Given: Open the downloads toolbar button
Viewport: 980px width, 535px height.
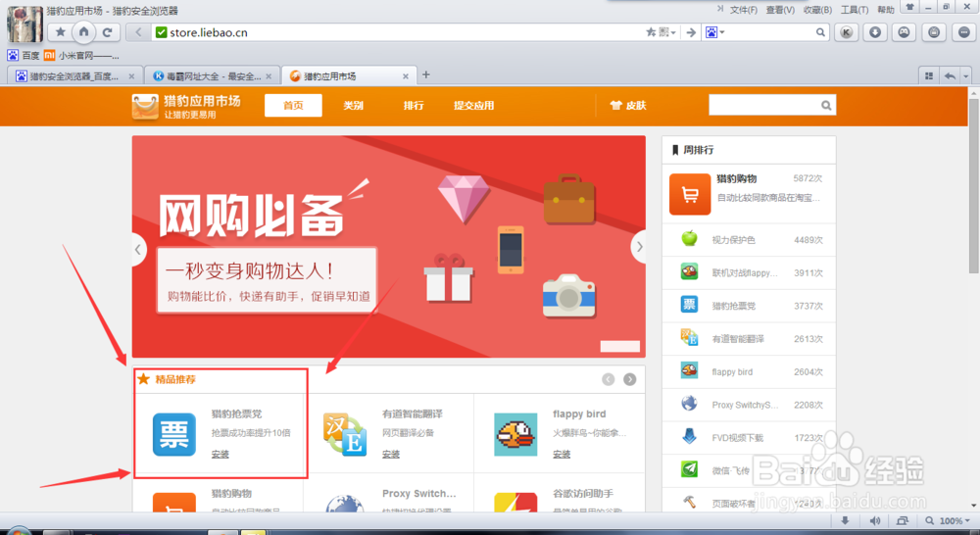Looking at the screenshot, I should click(875, 32).
